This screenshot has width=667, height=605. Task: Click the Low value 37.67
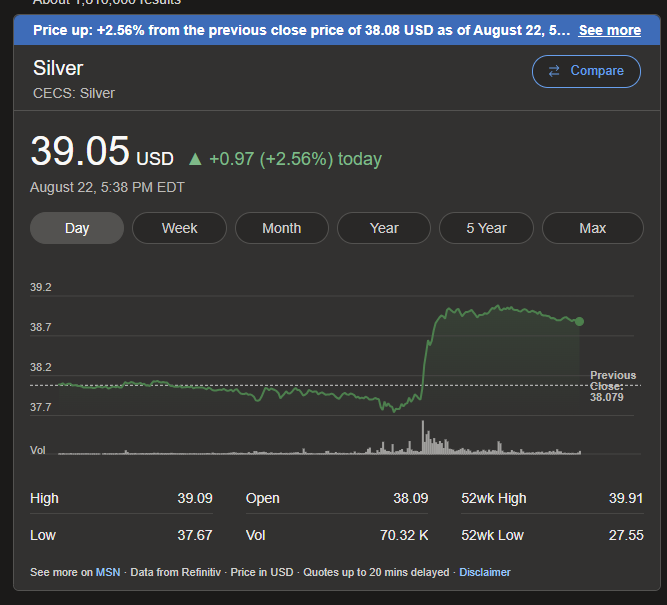click(195, 535)
